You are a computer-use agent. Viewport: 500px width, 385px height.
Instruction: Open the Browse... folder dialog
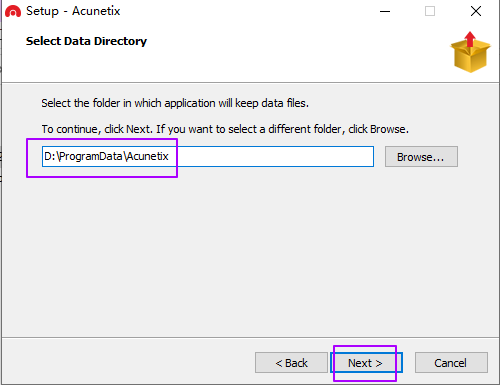point(421,157)
